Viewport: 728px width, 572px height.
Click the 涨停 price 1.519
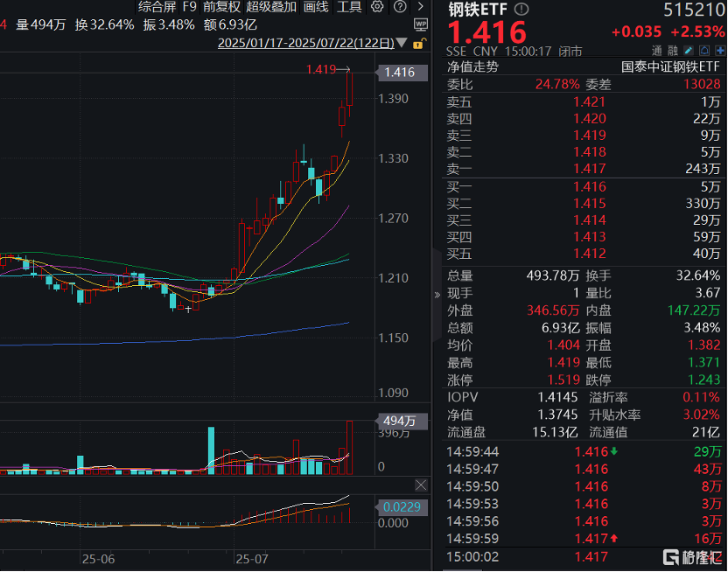(563, 380)
